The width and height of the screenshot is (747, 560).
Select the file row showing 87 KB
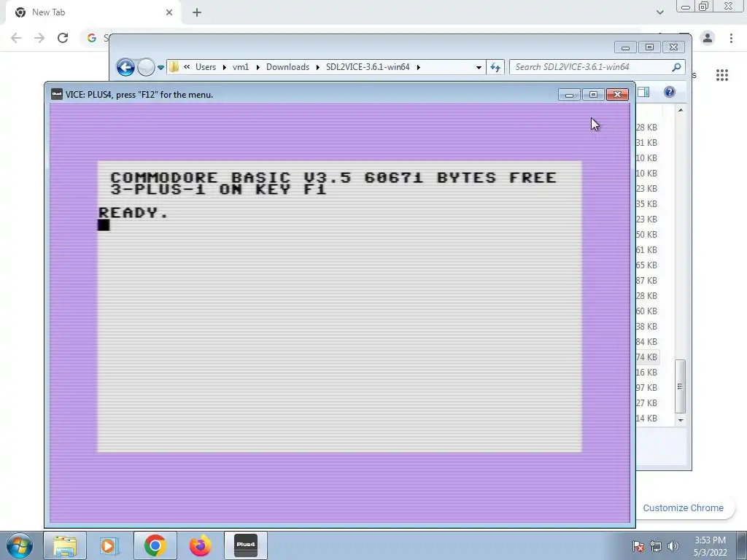[x=647, y=281]
